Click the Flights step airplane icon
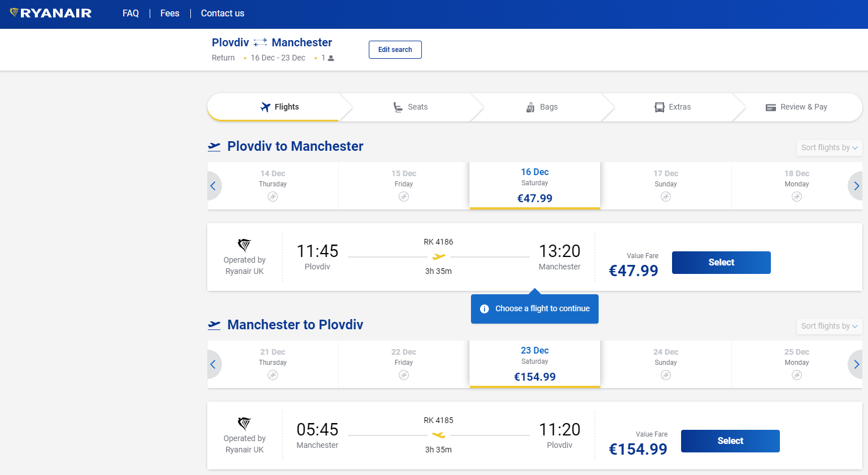The image size is (868, 475). pyautogui.click(x=265, y=107)
